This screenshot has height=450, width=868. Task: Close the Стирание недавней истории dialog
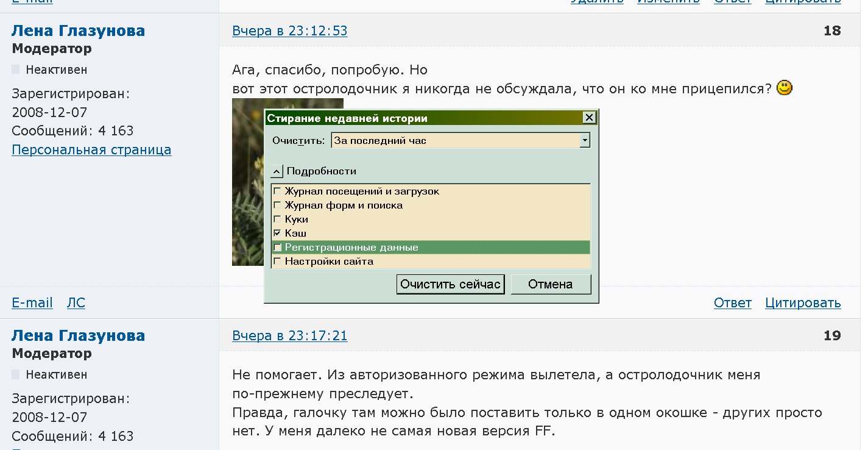(x=588, y=118)
